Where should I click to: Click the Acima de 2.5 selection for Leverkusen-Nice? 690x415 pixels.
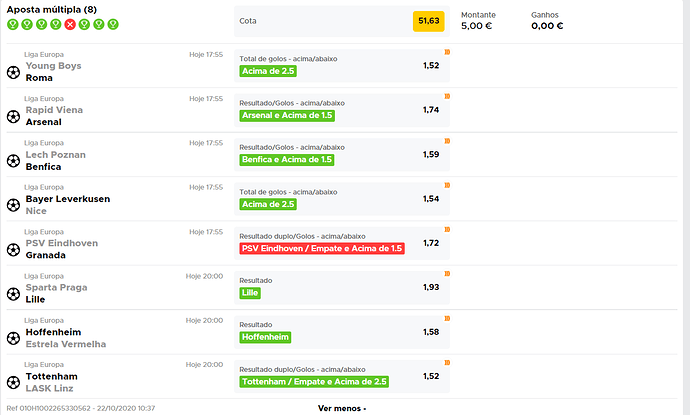point(268,204)
